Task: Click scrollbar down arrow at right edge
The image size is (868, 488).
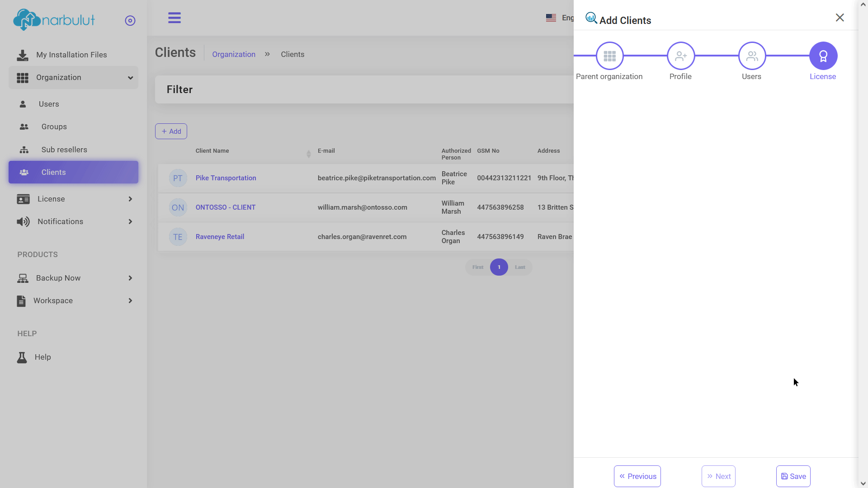Action: point(863,483)
